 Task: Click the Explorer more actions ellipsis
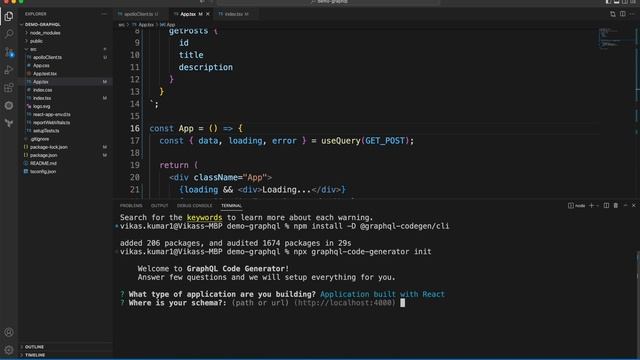tap(104, 14)
